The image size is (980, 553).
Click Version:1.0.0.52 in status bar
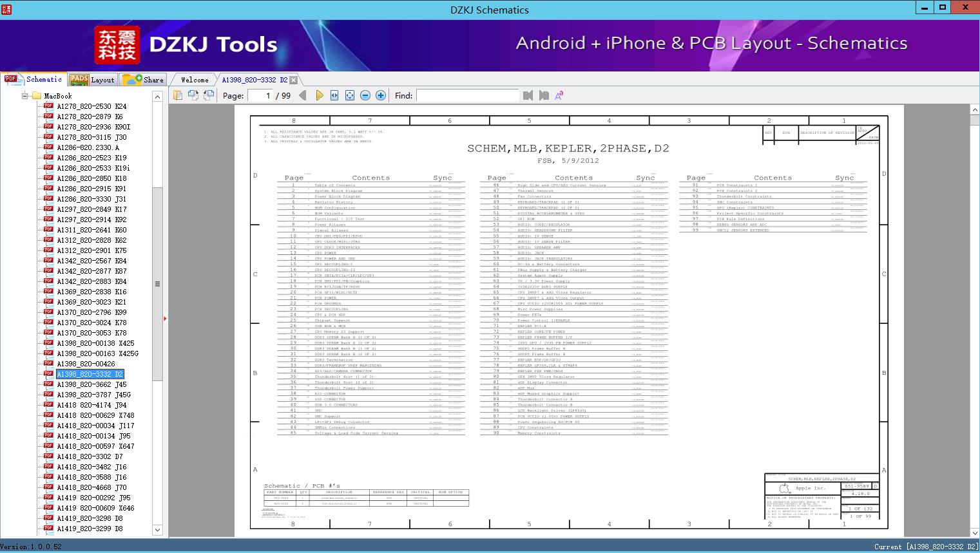[31, 547]
